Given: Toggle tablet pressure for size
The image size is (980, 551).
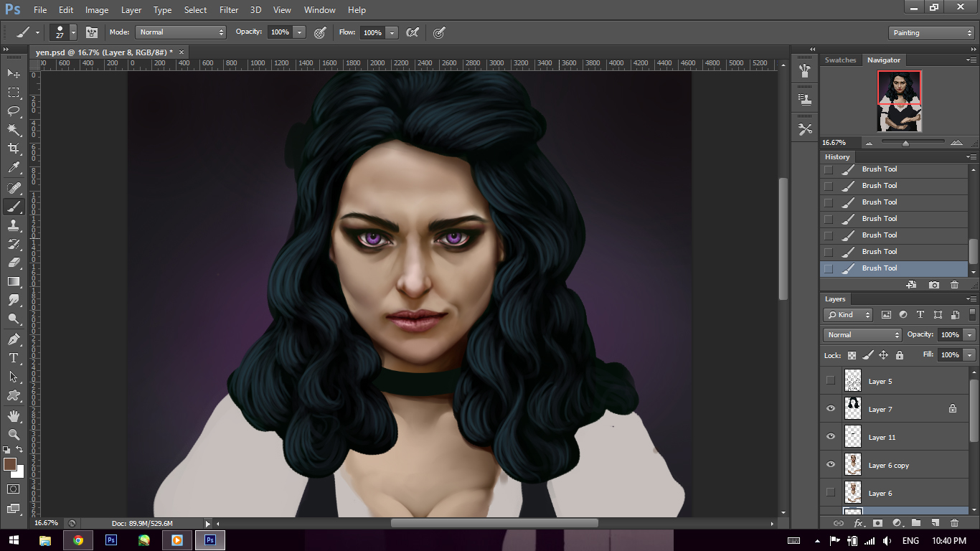Looking at the screenshot, I should point(440,32).
